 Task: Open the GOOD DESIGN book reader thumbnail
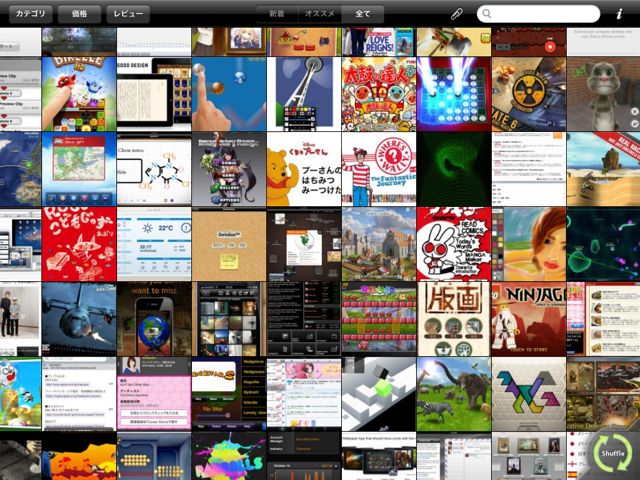(x=154, y=94)
